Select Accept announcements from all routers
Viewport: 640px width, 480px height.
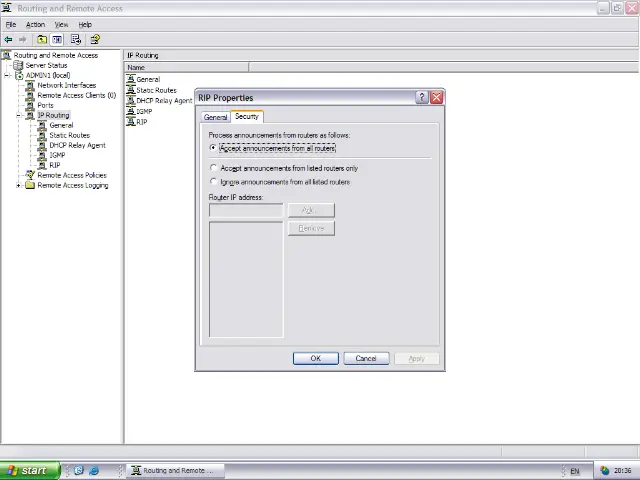(x=213, y=148)
